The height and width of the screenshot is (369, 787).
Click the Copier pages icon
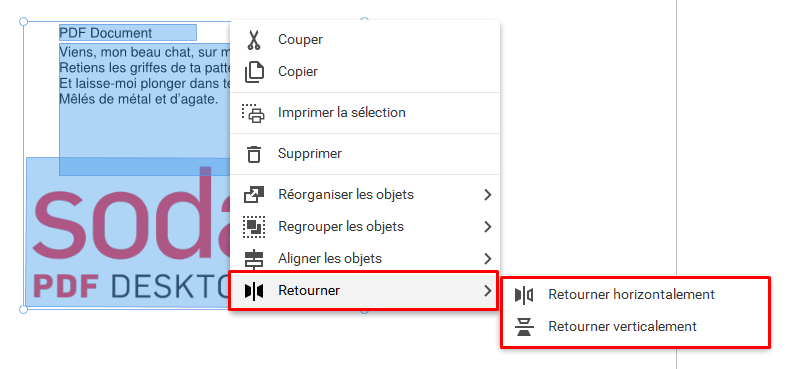pyautogui.click(x=254, y=72)
